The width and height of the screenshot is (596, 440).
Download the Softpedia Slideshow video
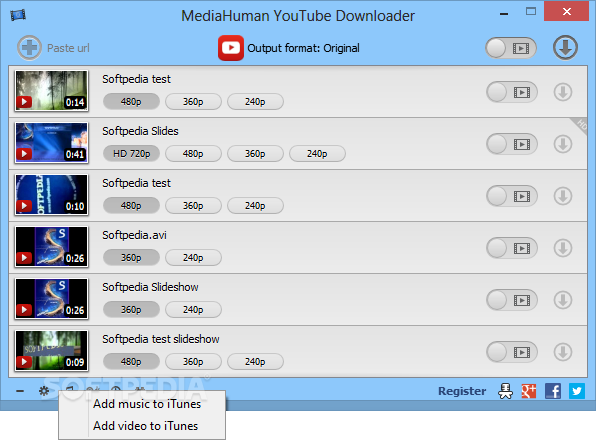563,300
